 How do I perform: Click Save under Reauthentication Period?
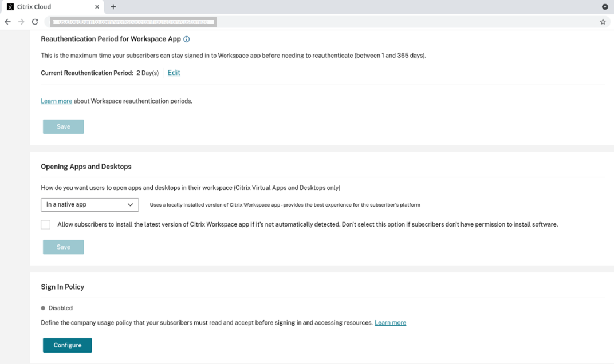[64, 126]
